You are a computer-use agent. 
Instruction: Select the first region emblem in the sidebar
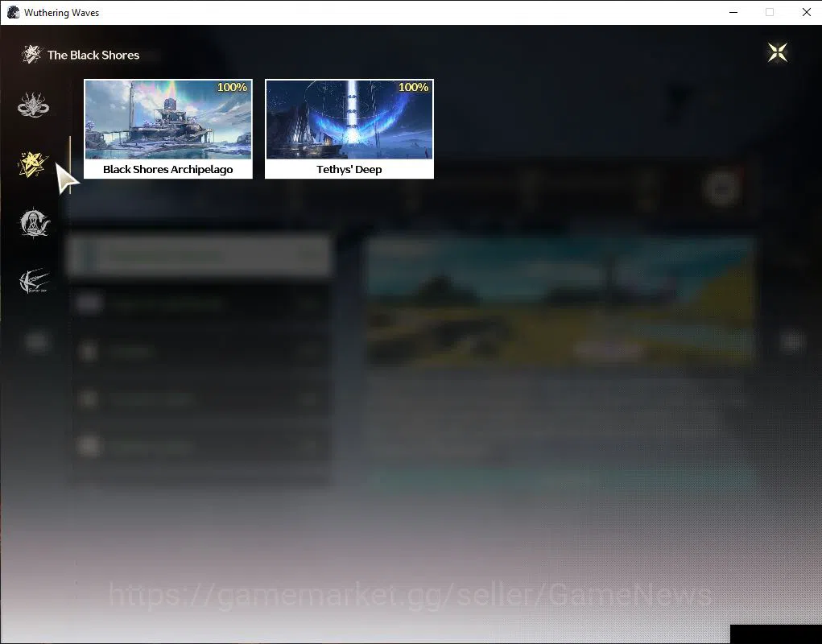click(x=34, y=105)
